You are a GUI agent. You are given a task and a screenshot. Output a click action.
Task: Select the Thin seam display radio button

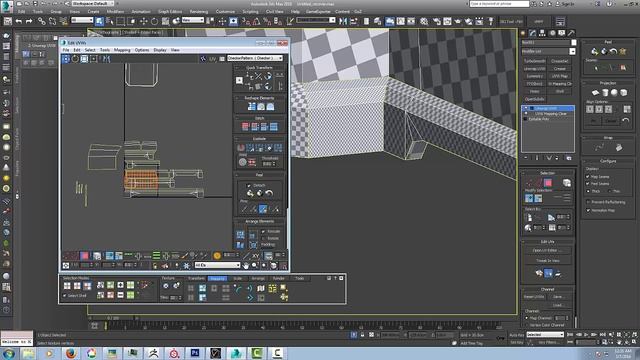(609, 191)
